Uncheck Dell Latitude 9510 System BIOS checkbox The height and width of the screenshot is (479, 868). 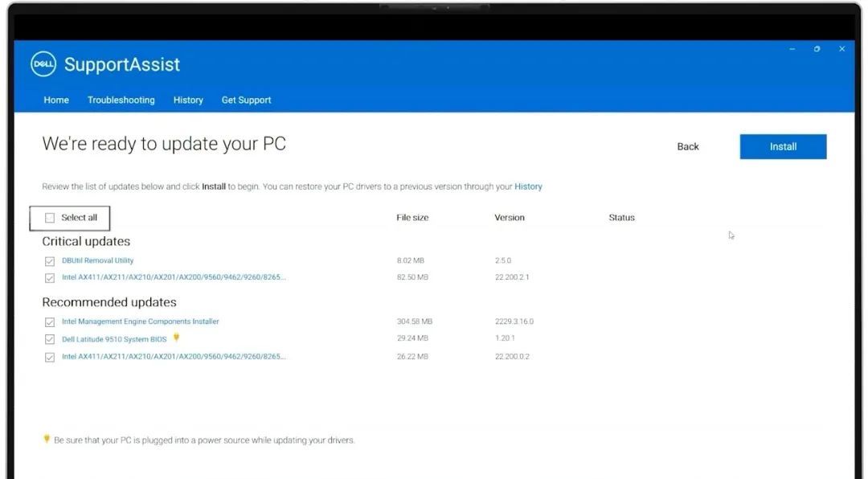click(x=50, y=339)
